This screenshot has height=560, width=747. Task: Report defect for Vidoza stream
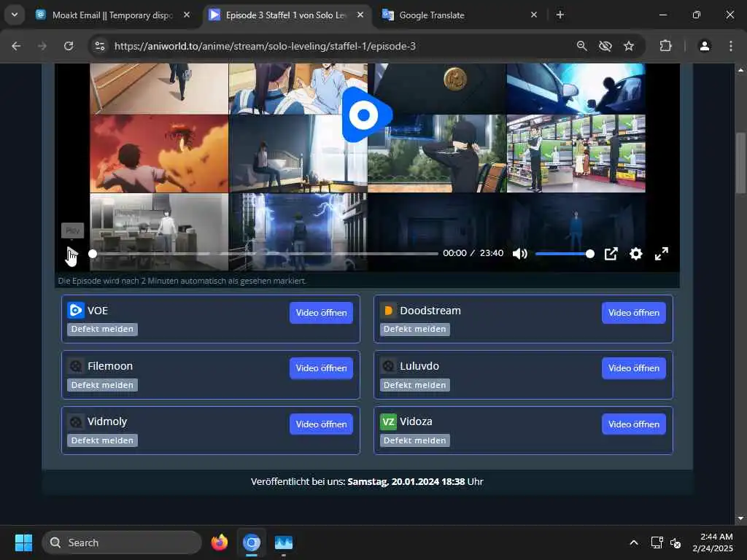point(415,440)
